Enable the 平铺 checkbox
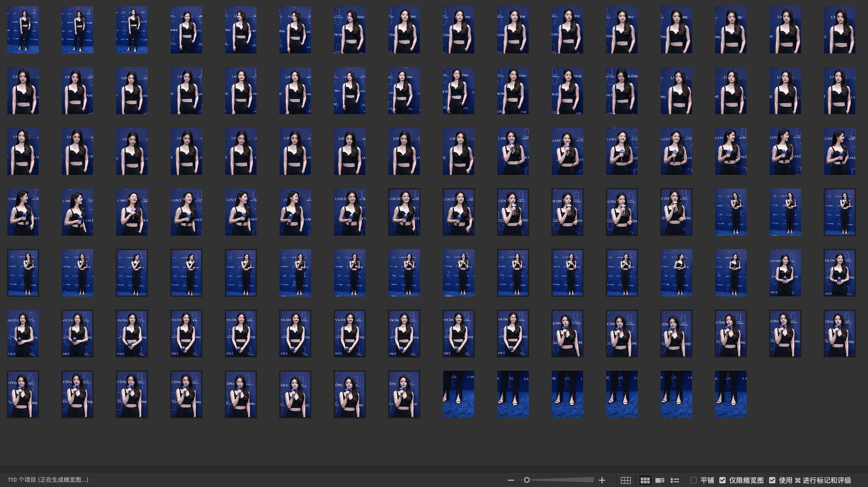The width and height of the screenshot is (868, 487). 694,480
